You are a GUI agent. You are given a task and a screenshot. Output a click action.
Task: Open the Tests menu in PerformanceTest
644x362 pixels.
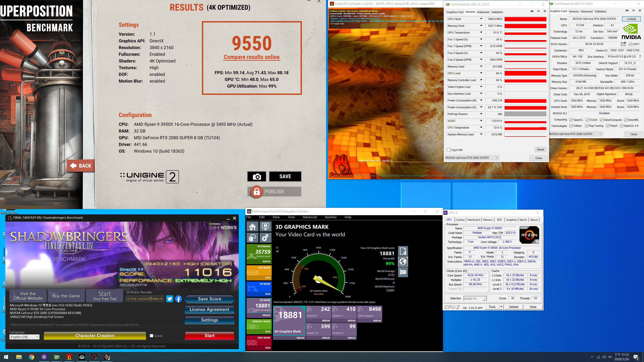pyautogui.click(x=291, y=217)
